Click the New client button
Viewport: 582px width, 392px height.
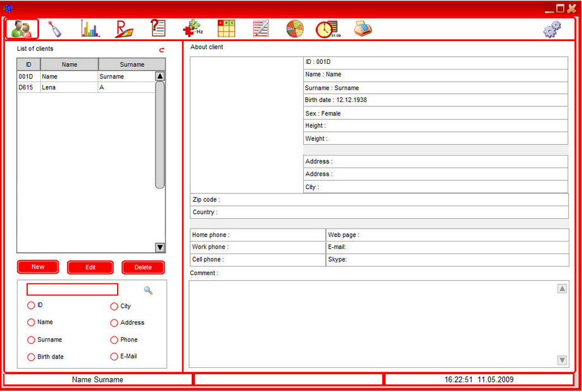pyautogui.click(x=38, y=267)
